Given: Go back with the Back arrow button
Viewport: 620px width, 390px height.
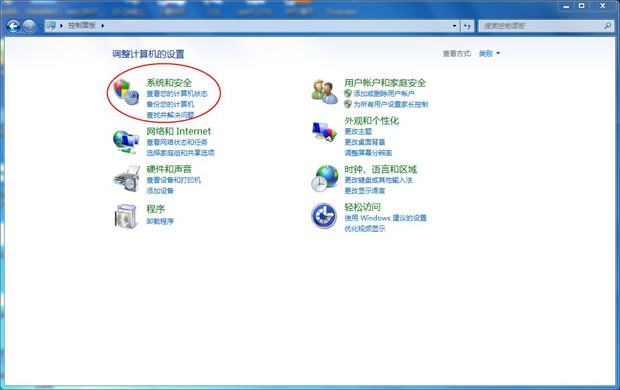Looking at the screenshot, I should coord(13,27).
